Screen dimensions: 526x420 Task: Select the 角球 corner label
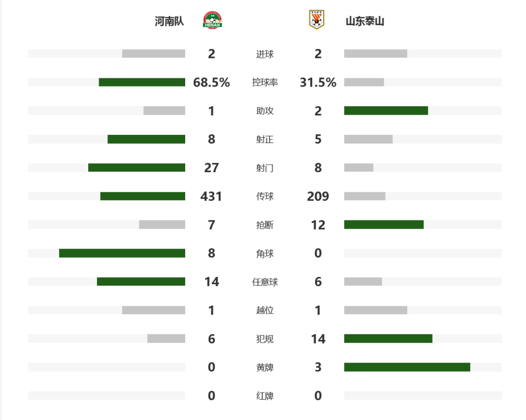(265, 253)
